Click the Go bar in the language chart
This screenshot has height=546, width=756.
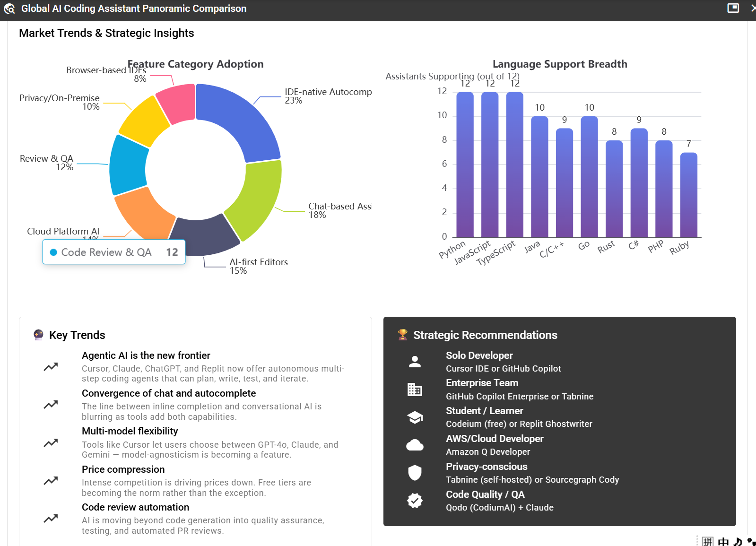(589, 177)
